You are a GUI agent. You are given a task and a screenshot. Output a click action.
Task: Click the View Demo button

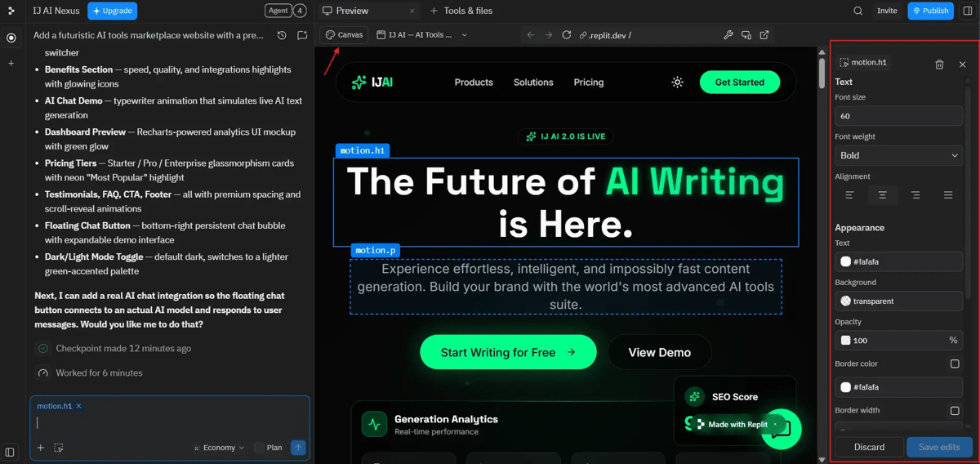coord(659,353)
